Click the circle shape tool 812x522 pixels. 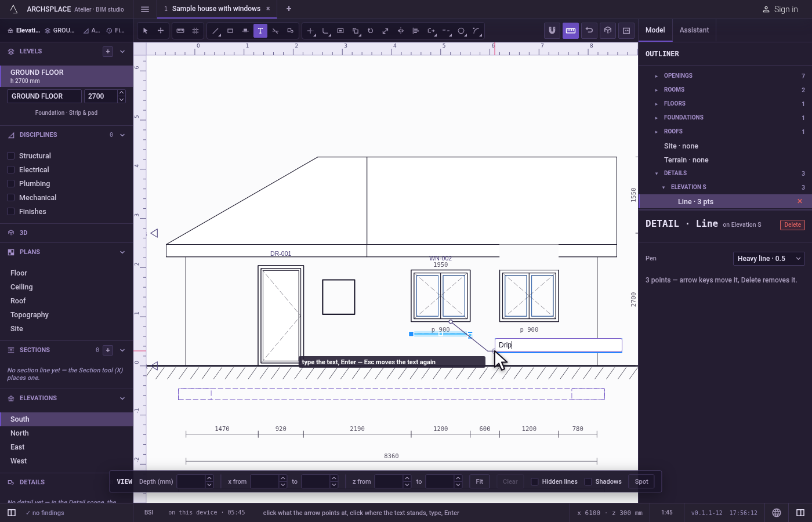pyautogui.click(x=462, y=31)
